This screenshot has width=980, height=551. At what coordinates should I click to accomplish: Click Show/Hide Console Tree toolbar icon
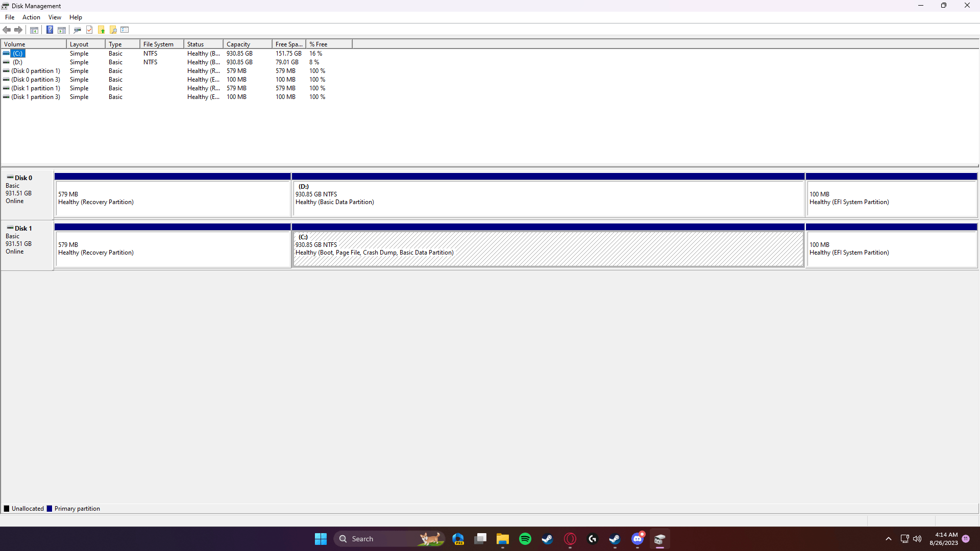[x=34, y=30]
